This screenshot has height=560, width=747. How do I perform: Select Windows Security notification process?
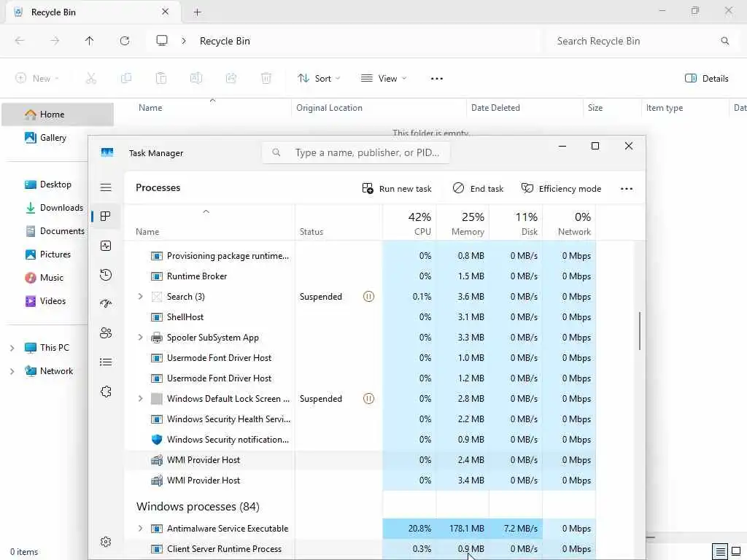(360, 440)
